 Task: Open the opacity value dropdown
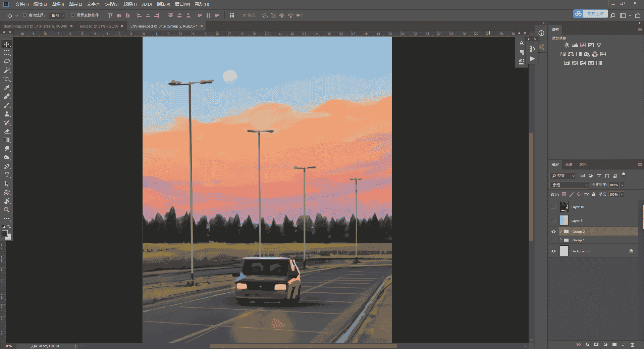point(622,185)
